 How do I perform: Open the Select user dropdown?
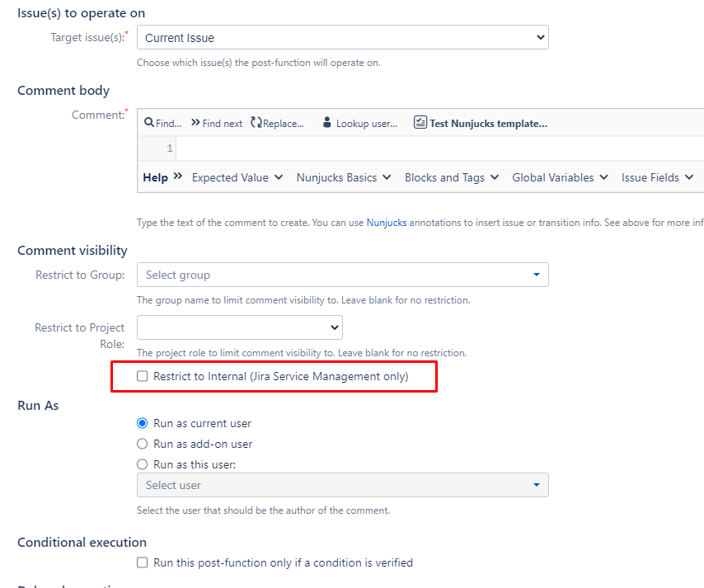343,485
